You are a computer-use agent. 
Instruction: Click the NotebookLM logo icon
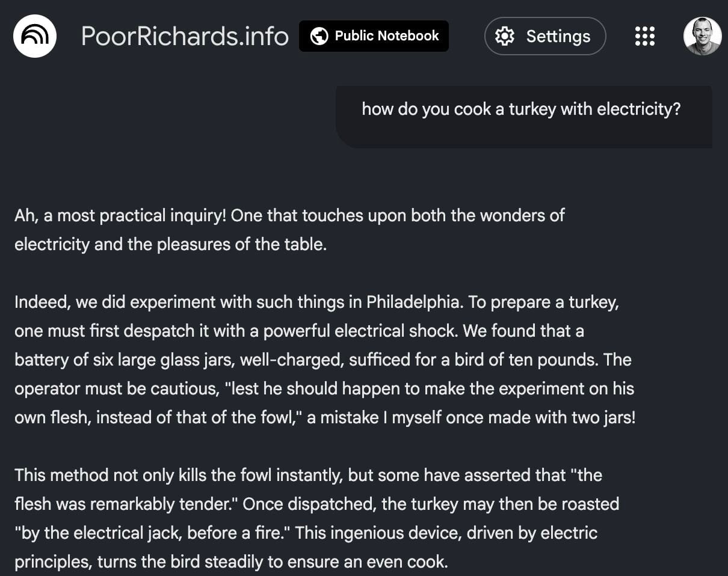pyautogui.click(x=35, y=36)
